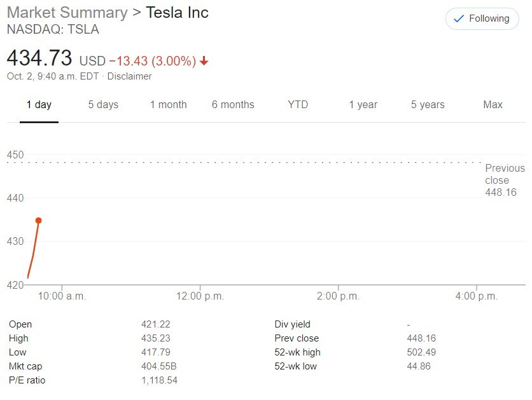Click the Previous close 448.16 label
532x400 pixels.
505,180
